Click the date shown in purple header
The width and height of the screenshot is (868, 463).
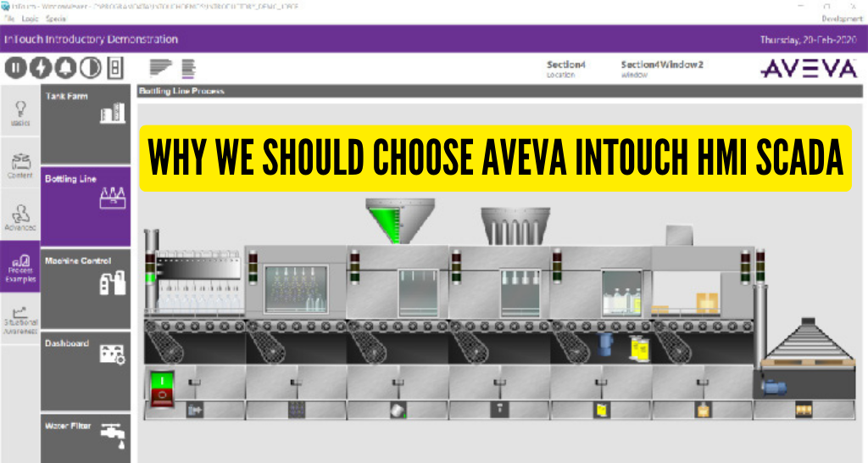(808, 40)
